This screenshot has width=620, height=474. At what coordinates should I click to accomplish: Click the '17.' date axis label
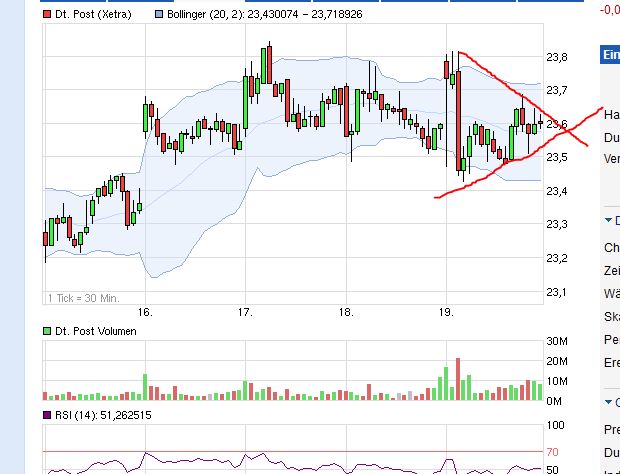click(x=245, y=312)
